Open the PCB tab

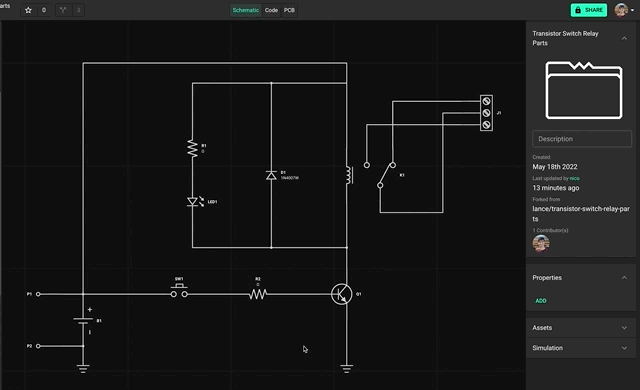coord(289,10)
